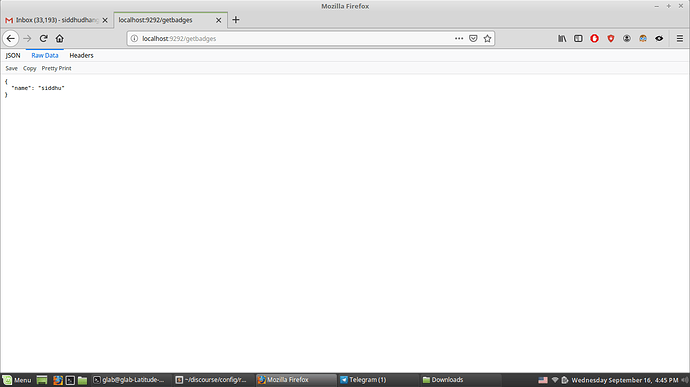Show desktop via green taskbar icon
Screen dimensions: 690x387
pos(42,380)
